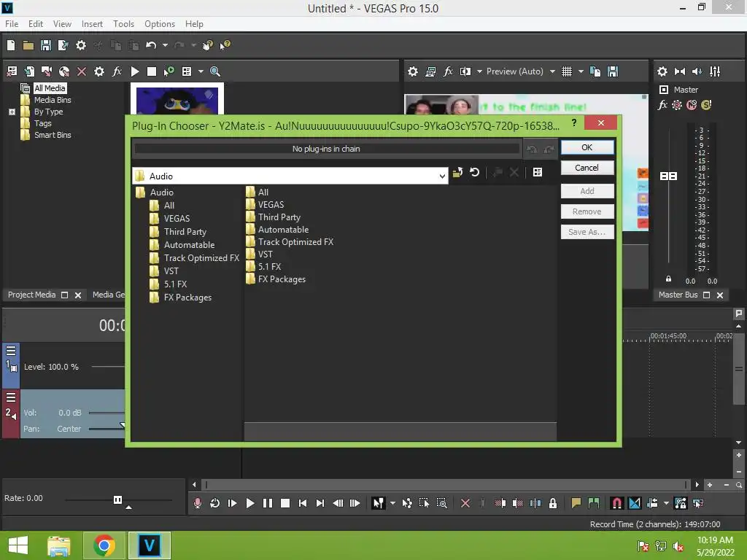Open the Overlays grid dropdown arrow
This screenshot has height=560, width=747.
click(581, 71)
